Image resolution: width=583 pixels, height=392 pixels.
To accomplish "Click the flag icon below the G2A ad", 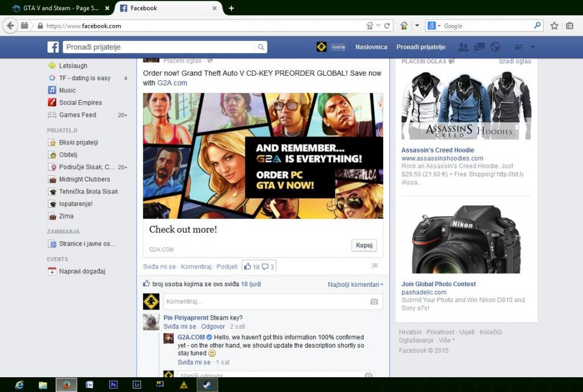I will pyautogui.click(x=375, y=266).
